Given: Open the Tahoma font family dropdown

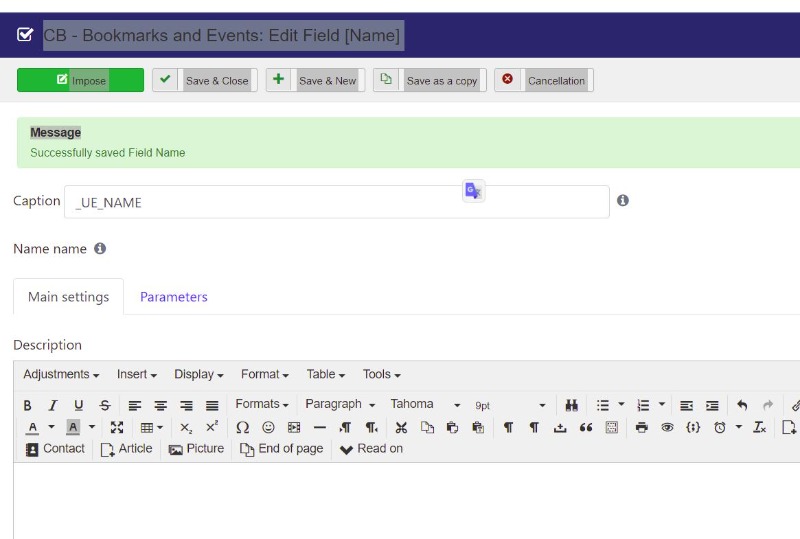Looking at the screenshot, I should [x=425, y=404].
